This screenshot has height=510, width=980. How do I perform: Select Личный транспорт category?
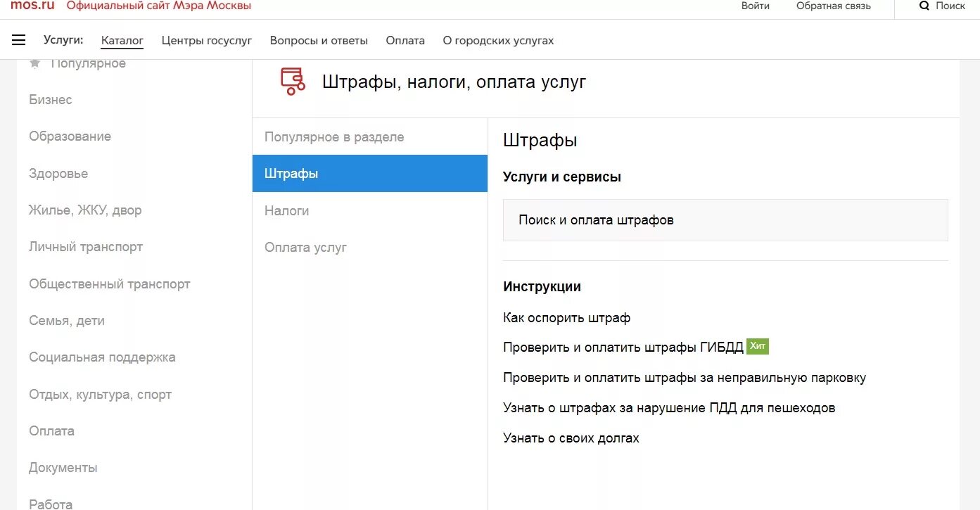pyautogui.click(x=86, y=247)
